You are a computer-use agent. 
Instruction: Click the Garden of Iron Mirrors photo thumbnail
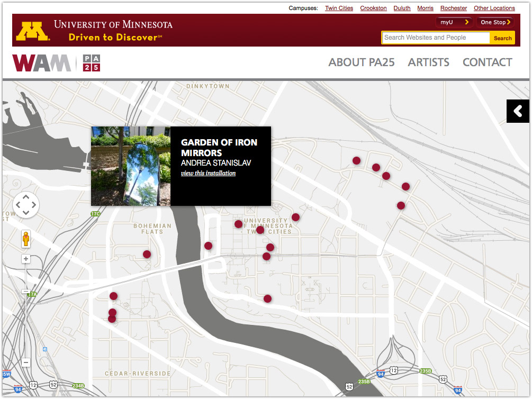[131, 166]
